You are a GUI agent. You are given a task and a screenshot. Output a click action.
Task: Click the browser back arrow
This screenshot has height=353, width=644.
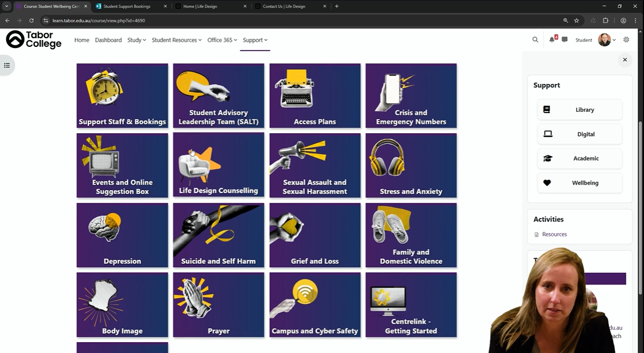point(7,20)
